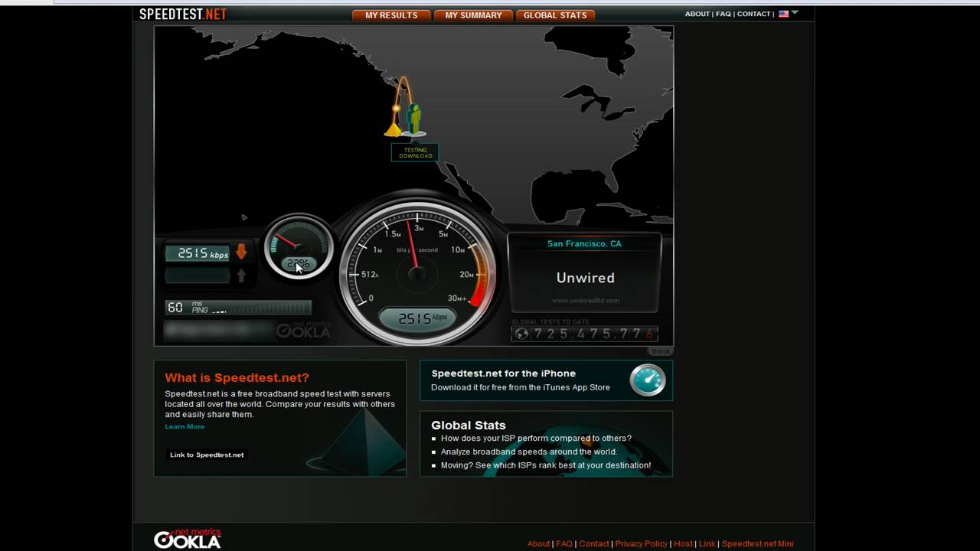Click the FAQ link in top header
The height and width of the screenshot is (551, 980).
tap(723, 14)
